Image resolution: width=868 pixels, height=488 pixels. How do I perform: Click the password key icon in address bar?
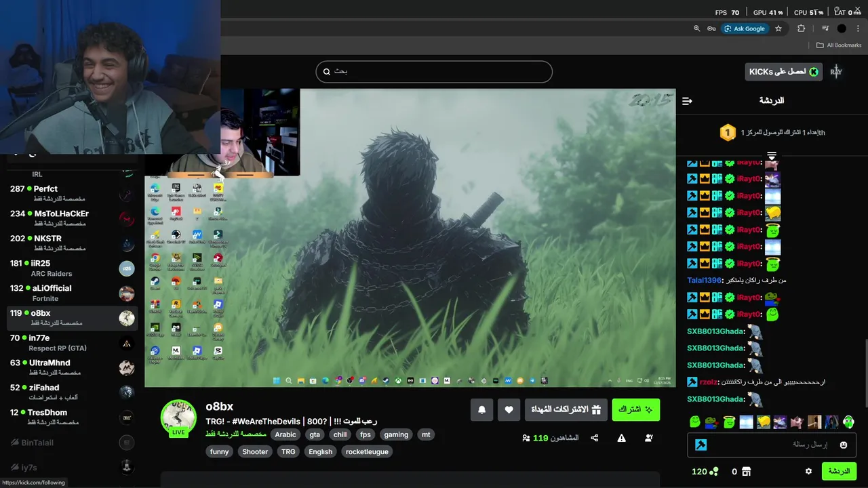[x=711, y=28]
